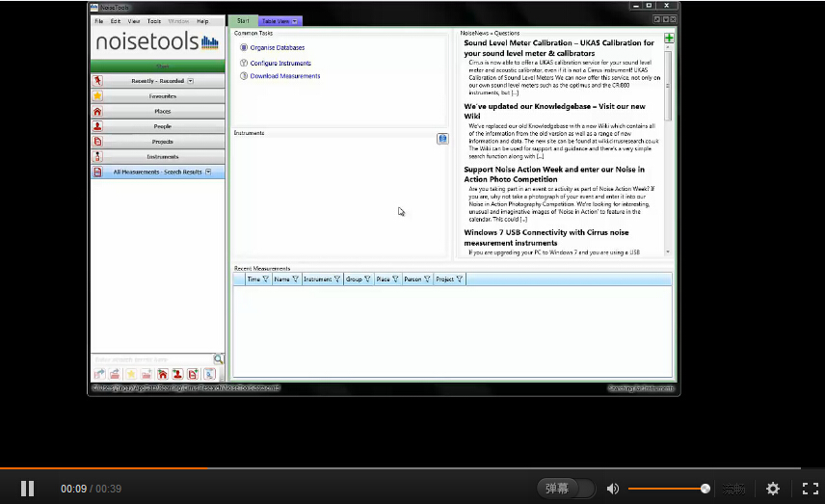Pause the video playback
Viewport: 825px width, 504px height.
[x=27, y=489]
